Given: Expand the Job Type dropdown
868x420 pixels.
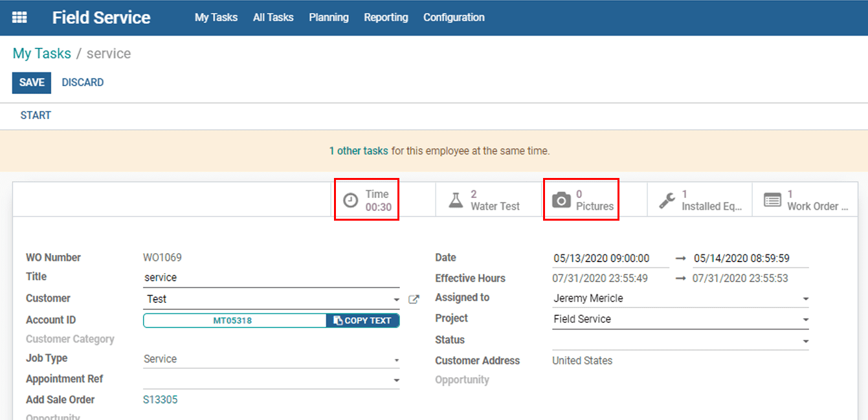Looking at the screenshot, I should point(396,360).
